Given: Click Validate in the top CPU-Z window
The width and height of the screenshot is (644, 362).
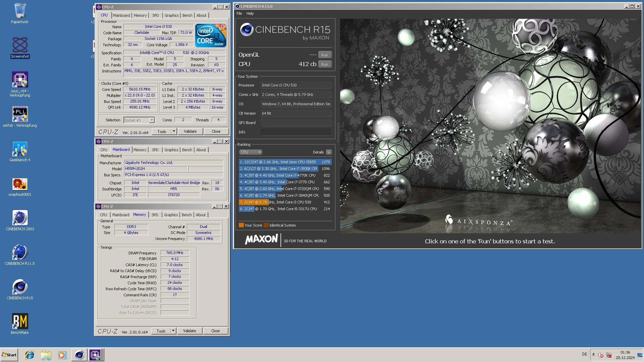Looking at the screenshot, I should pos(190,132).
